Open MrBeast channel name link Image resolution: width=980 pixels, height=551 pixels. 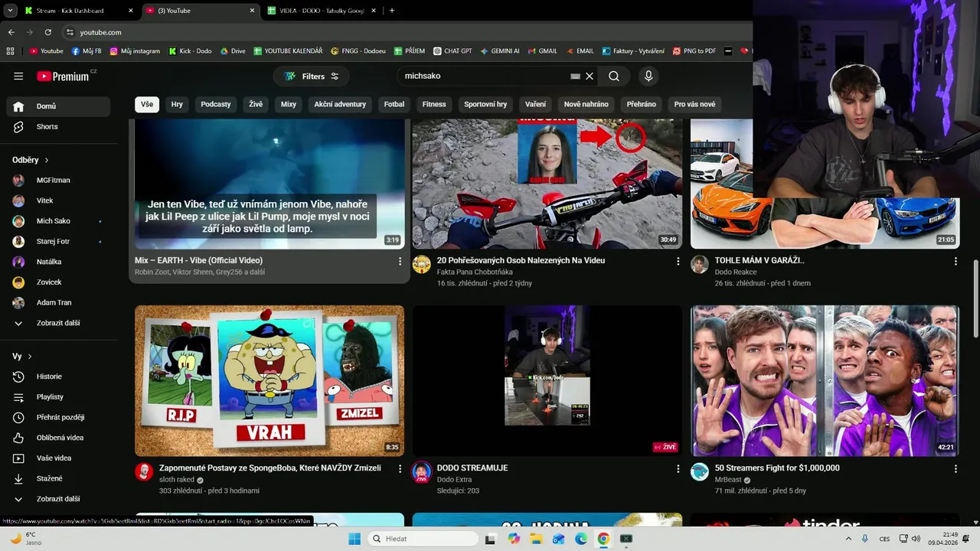pyautogui.click(x=728, y=480)
